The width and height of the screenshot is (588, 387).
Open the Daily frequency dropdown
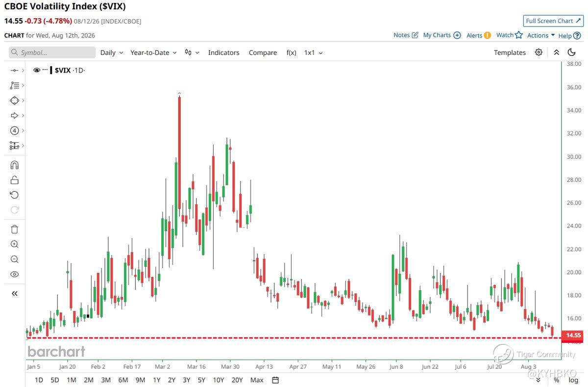point(112,52)
